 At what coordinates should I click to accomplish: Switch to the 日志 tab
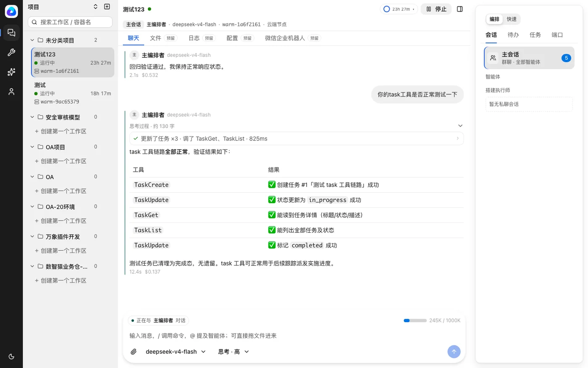pos(201,38)
